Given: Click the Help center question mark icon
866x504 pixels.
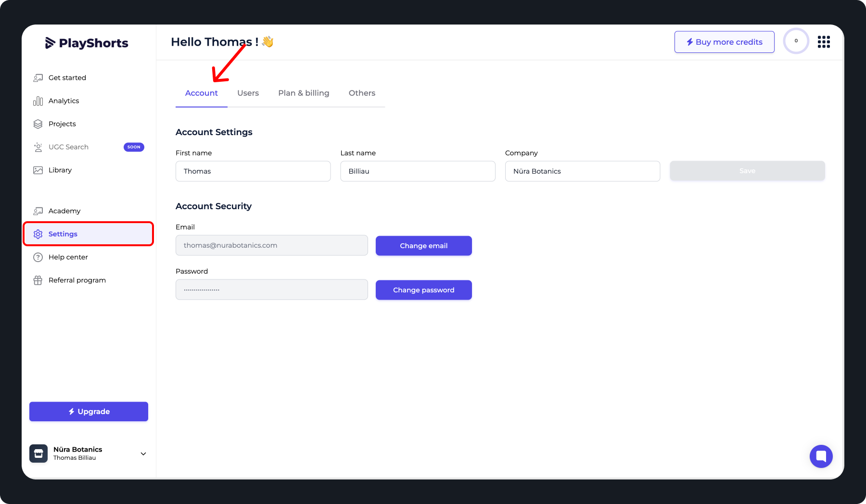Looking at the screenshot, I should tap(38, 257).
